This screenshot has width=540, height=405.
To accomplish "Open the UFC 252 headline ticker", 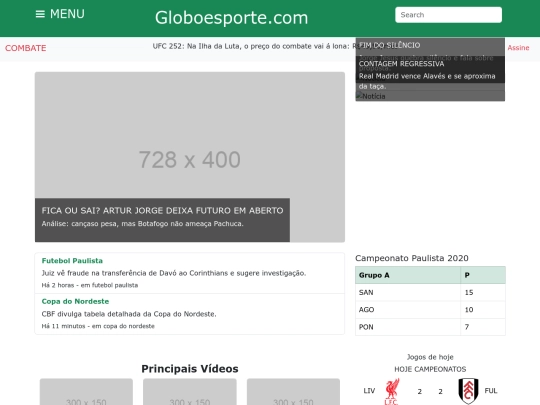I will point(254,46).
